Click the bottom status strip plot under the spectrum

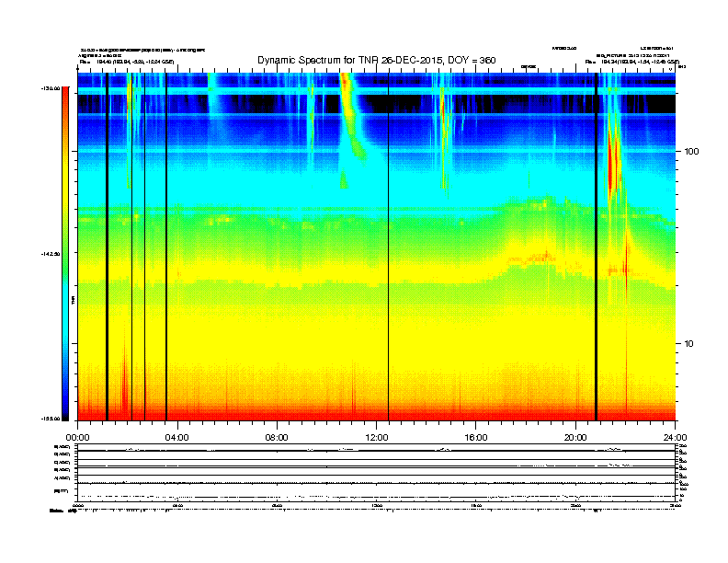coord(376,471)
